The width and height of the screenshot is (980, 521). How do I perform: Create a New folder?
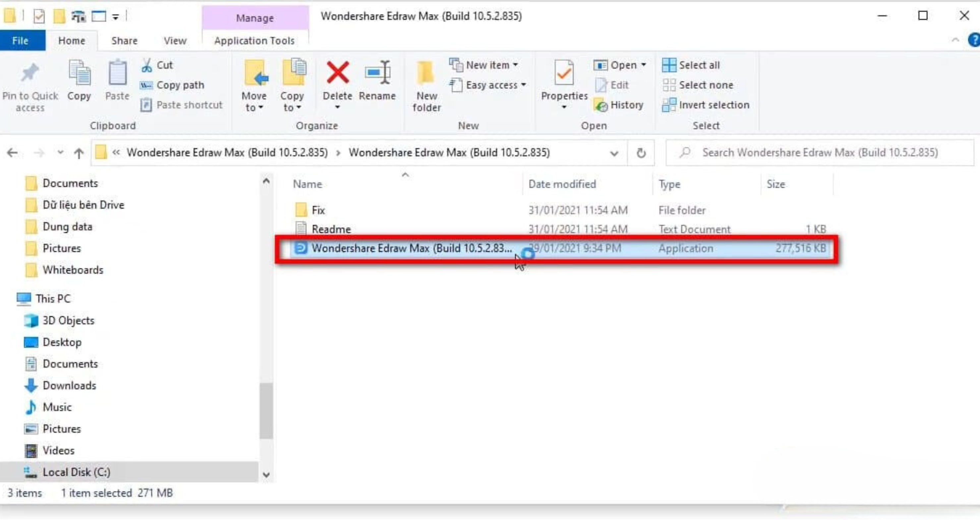(x=427, y=86)
